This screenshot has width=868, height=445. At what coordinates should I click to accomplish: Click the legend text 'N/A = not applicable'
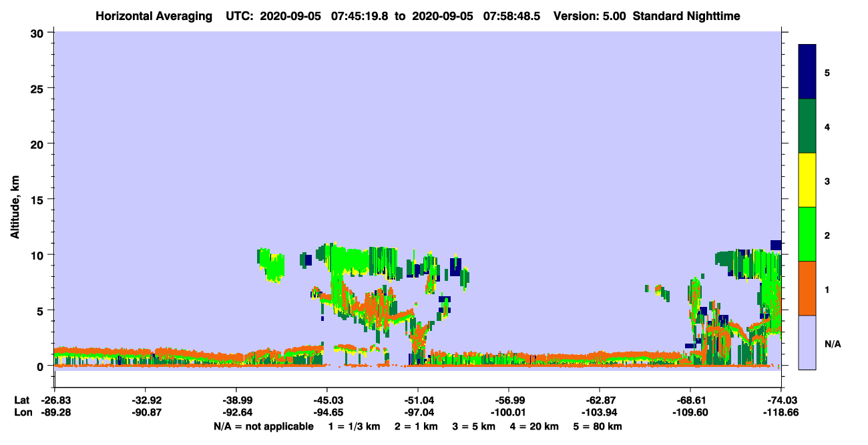[263, 426]
